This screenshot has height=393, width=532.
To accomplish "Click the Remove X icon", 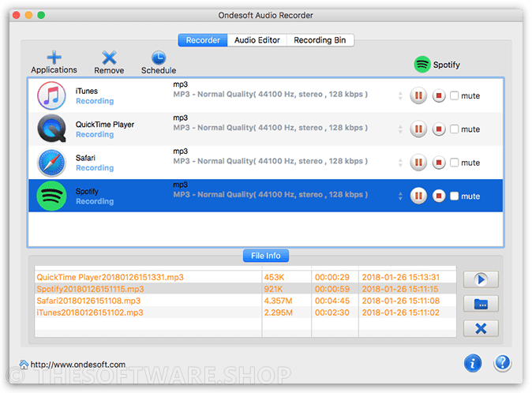I will coord(109,58).
